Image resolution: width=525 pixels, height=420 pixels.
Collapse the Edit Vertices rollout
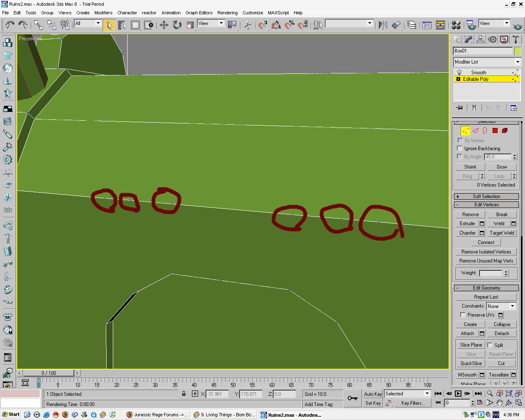coord(486,205)
